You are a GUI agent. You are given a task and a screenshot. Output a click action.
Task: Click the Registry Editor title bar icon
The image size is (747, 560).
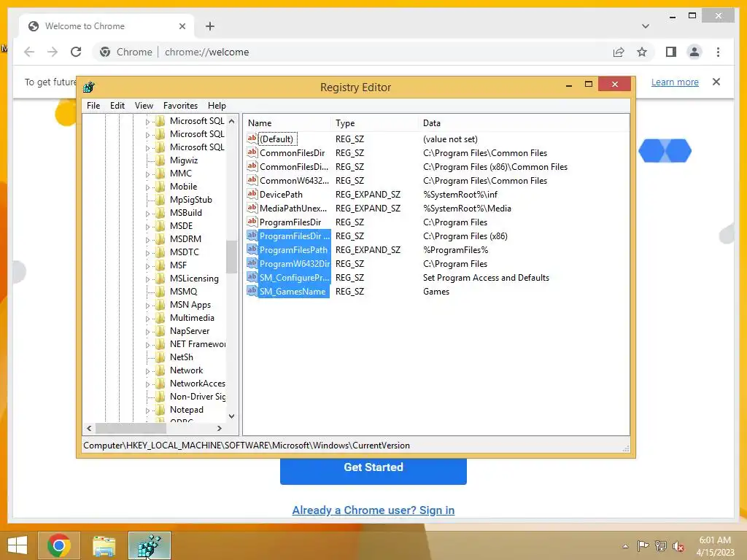coord(88,87)
